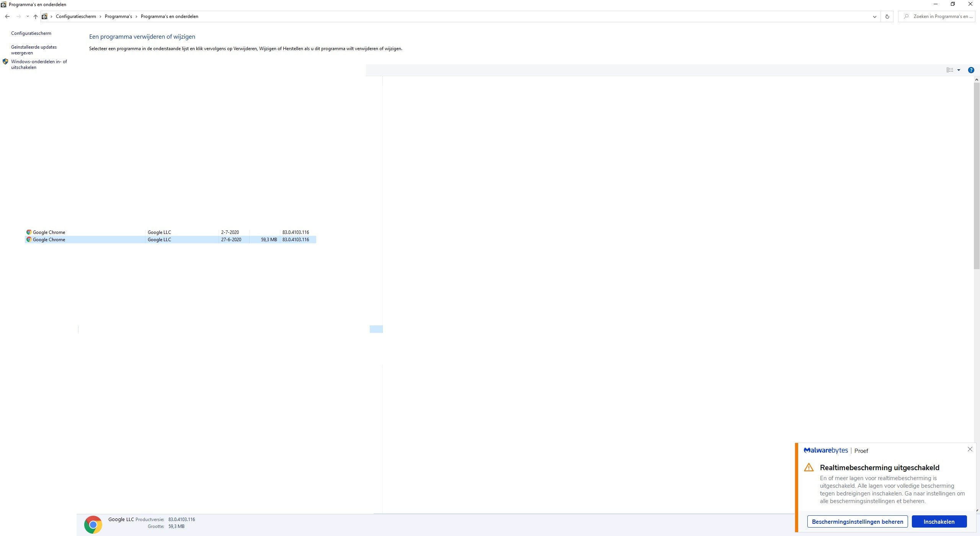Select Programma's en onderdelen breadcrumb

169,16
